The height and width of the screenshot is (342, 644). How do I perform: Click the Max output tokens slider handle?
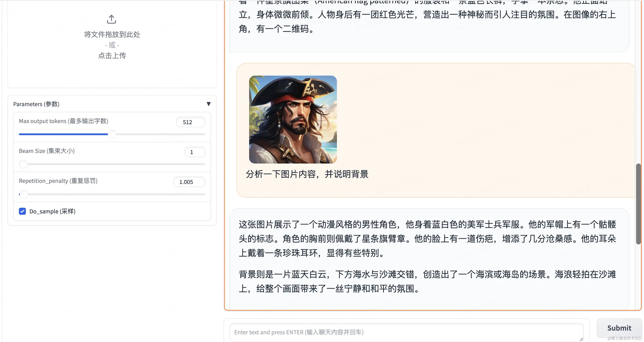pyautogui.click(x=112, y=134)
